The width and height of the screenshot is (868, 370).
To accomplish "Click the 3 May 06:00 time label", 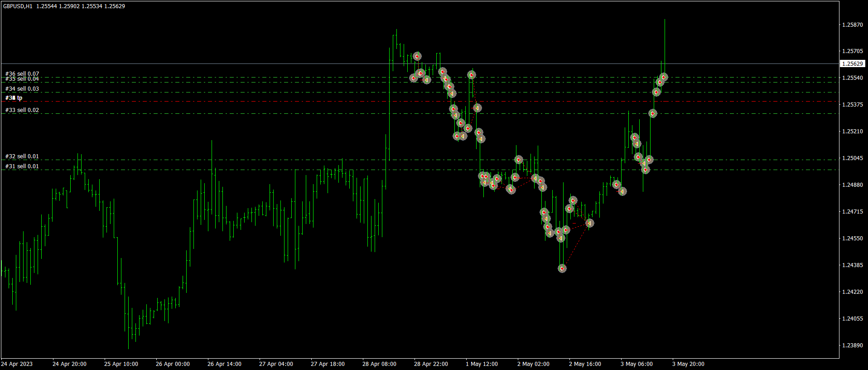I will click(637, 364).
